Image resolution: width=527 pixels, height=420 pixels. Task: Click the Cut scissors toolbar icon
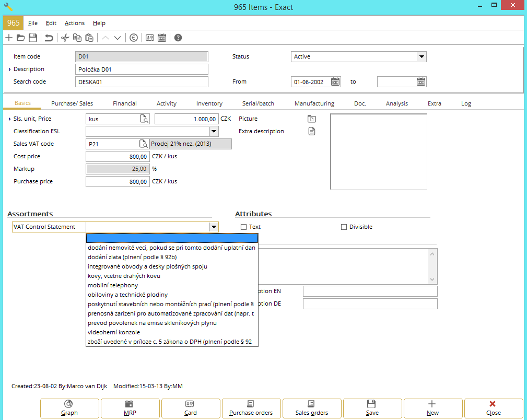[x=65, y=38]
